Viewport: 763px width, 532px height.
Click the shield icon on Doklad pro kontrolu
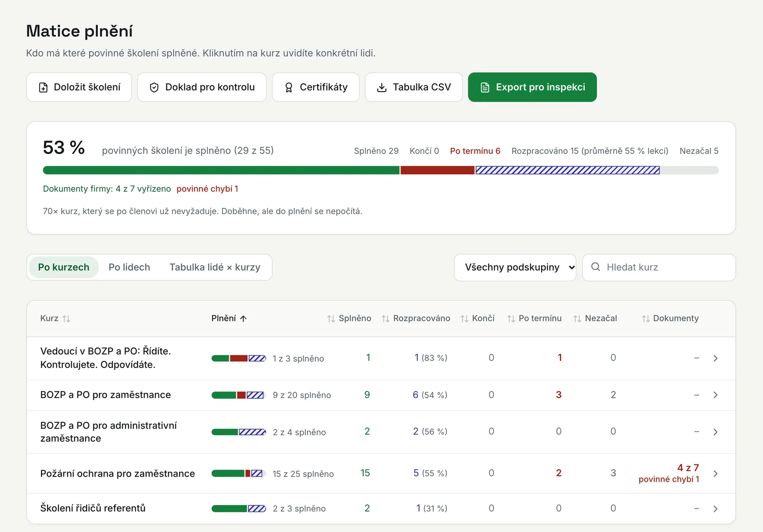point(154,88)
